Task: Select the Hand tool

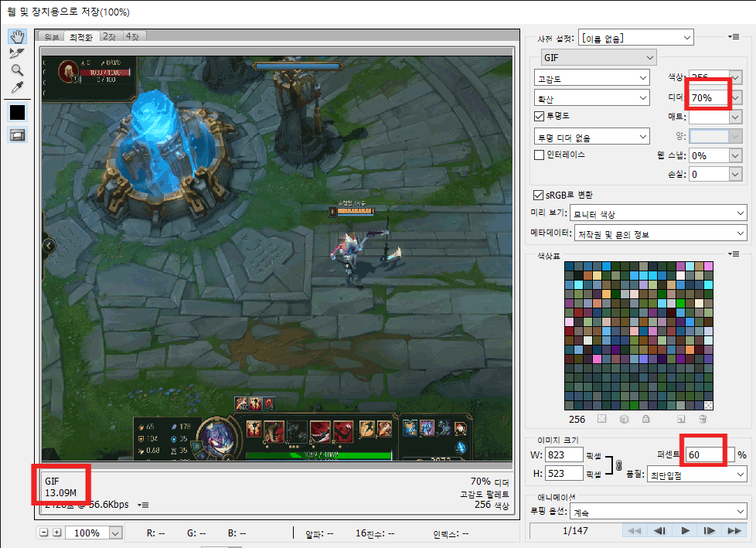Action: (x=17, y=36)
